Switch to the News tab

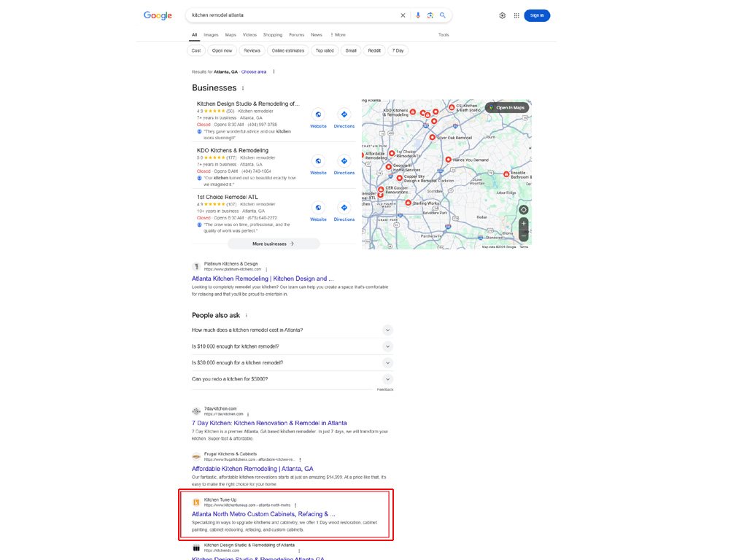coord(317,35)
